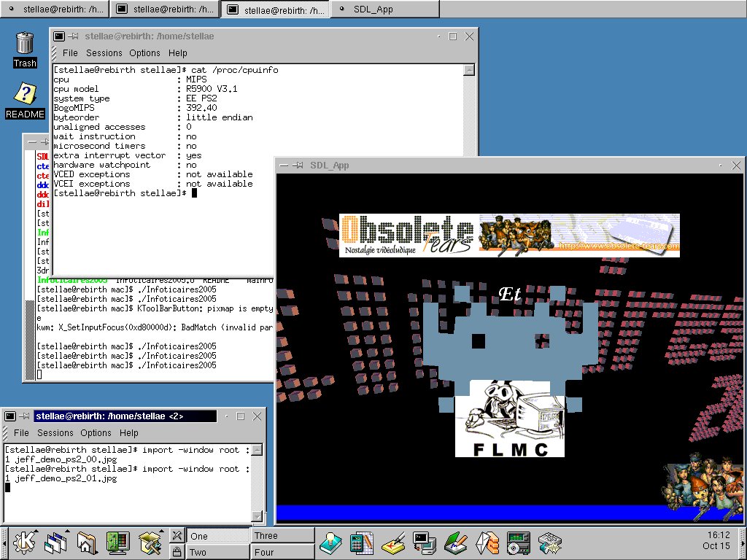
Task: Open Options menu in terminal <2>
Action: click(x=96, y=433)
